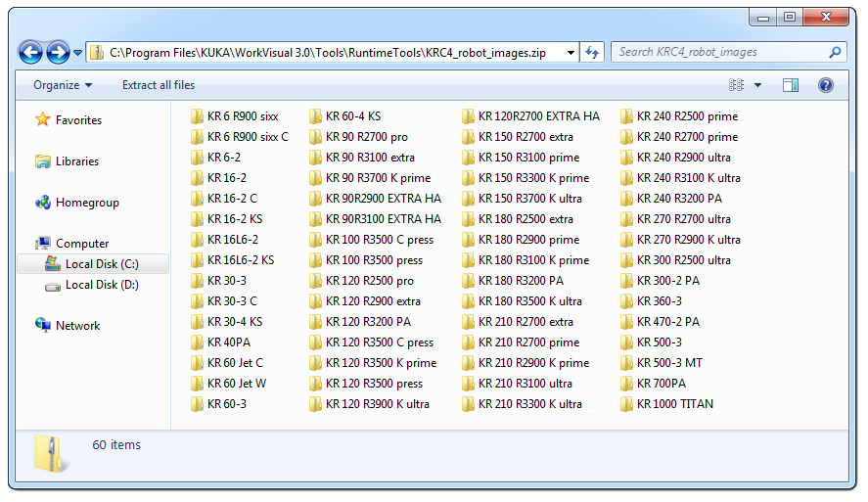Change view using the view icon
The width and height of the screenshot is (868, 502).
point(736,85)
